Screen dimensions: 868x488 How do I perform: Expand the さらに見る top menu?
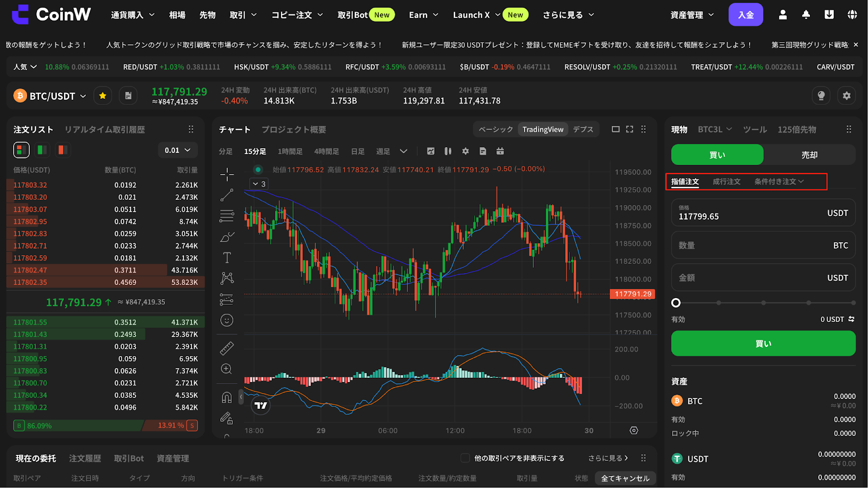[x=569, y=15]
